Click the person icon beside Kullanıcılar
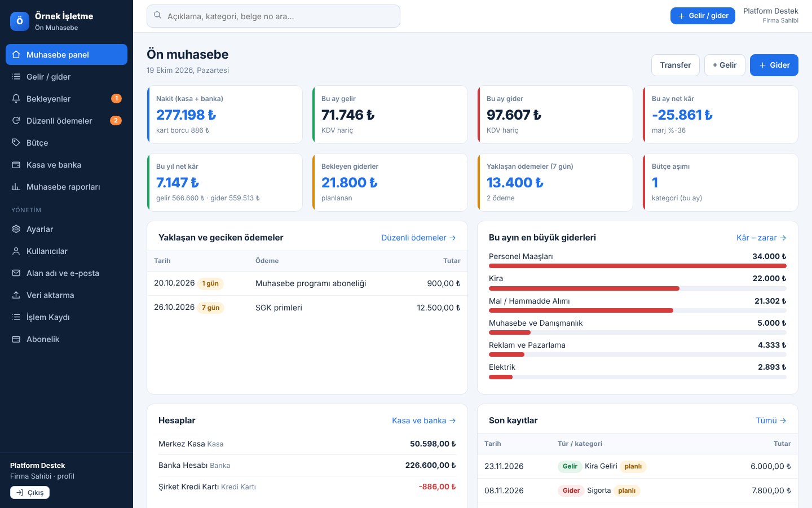The height and width of the screenshot is (508, 812). 16,251
